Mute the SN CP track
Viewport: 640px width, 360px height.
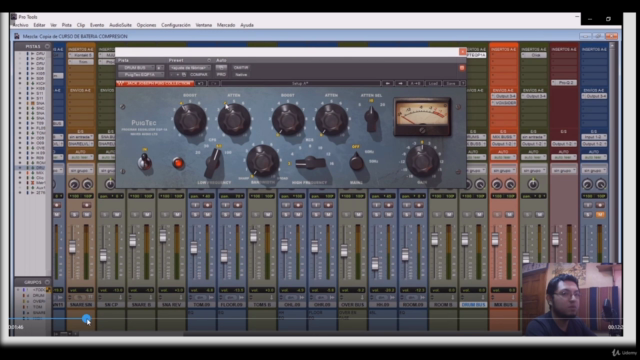(117, 214)
